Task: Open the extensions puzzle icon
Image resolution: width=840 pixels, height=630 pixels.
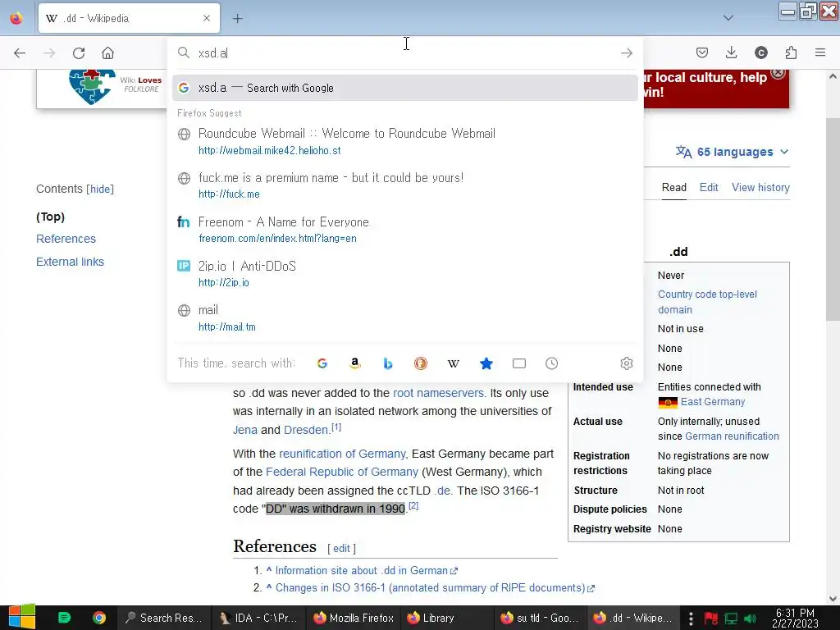Action: [x=791, y=52]
